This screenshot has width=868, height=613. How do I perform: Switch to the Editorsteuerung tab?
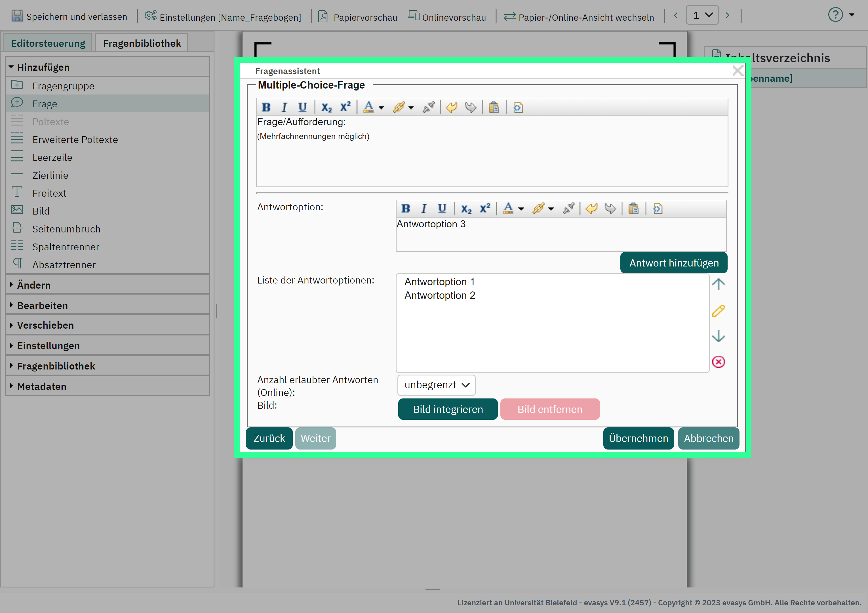(48, 43)
